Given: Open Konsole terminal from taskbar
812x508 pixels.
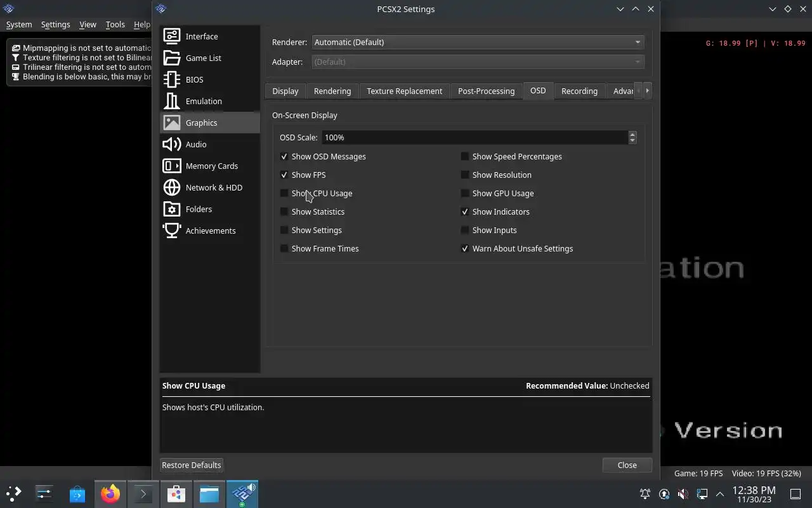Looking at the screenshot, I should click(x=143, y=493).
